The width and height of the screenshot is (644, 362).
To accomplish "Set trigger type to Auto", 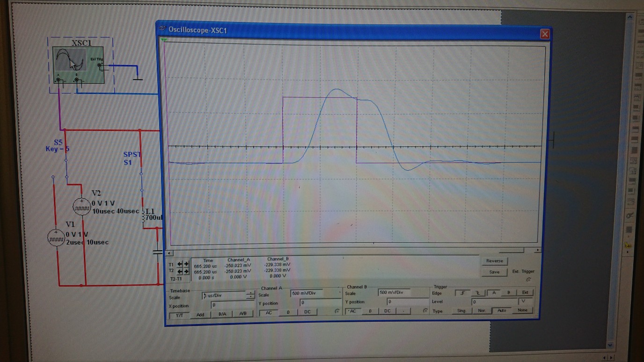I will (x=502, y=310).
